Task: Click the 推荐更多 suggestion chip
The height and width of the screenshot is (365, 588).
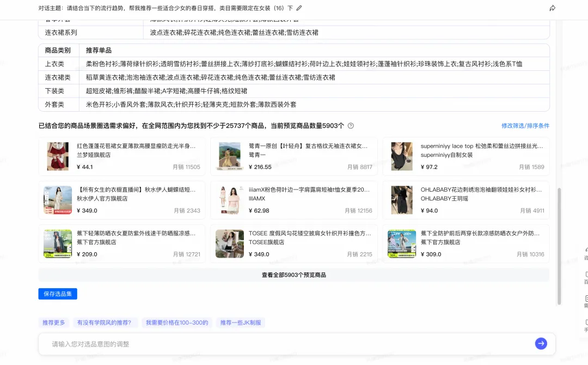Action: pos(53,323)
